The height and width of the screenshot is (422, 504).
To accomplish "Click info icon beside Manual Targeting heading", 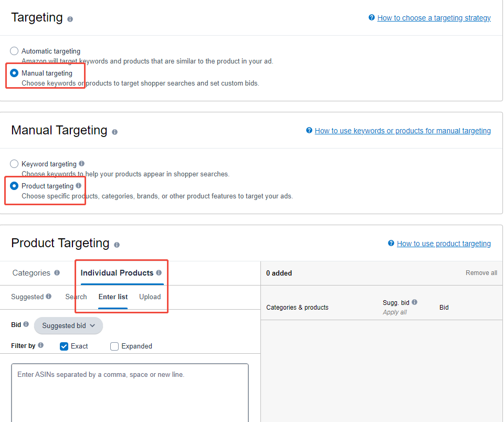I will tap(115, 132).
